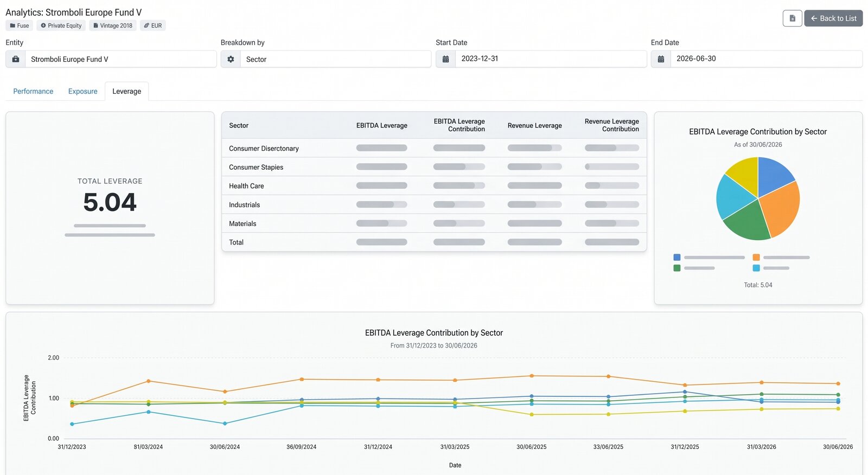The height and width of the screenshot is (475, 868).
Task: Toggle the blue legend swatch under pie
Action: click(676, 258)
